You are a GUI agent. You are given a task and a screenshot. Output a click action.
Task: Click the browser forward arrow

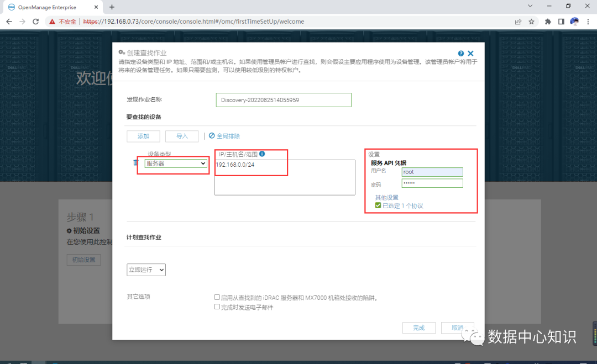(23, 22)
